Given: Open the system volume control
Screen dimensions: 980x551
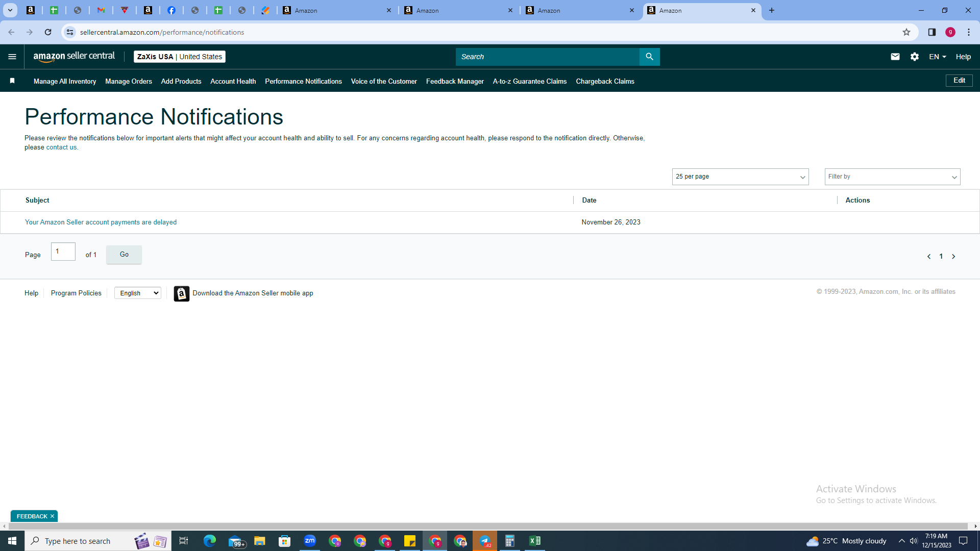Looking at the screenshot, I should coord(914,541).
